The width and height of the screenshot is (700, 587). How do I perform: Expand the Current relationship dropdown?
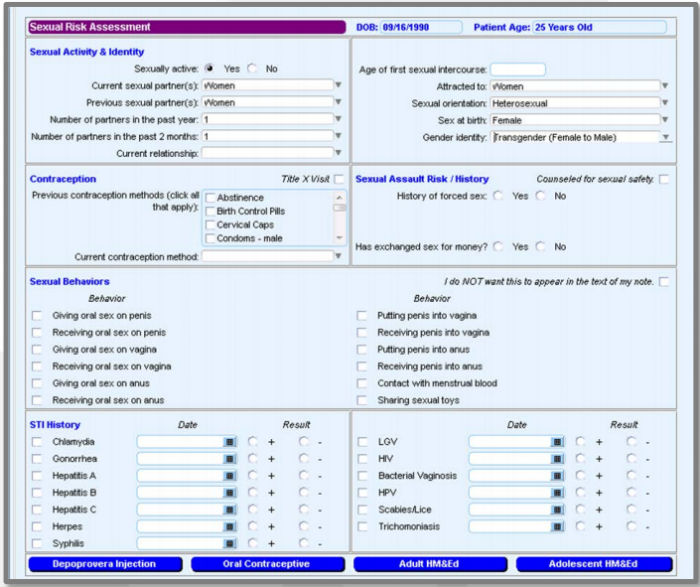tap(338, 153)
